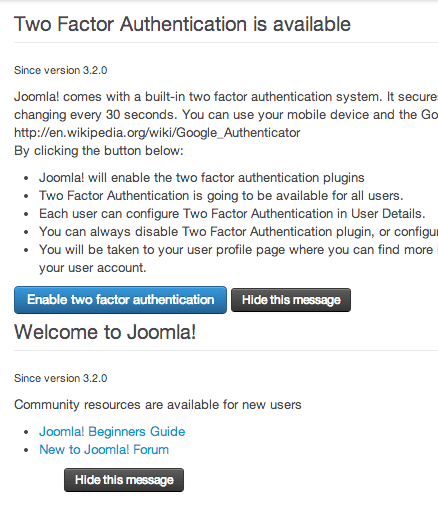Click the line 'your user account.'
Screen dimensions: 438x517
[x=93, y=268]
